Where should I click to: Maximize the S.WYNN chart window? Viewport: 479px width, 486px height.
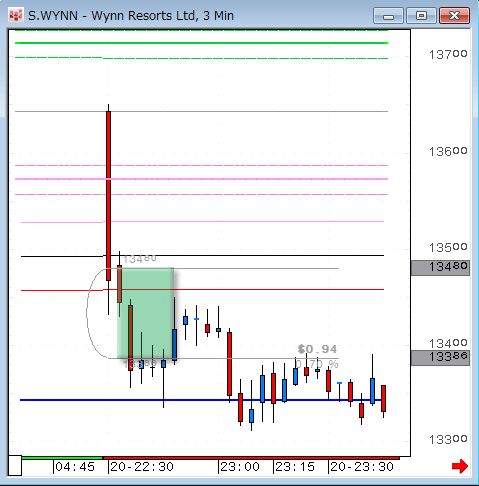click(x=421, y=16)
